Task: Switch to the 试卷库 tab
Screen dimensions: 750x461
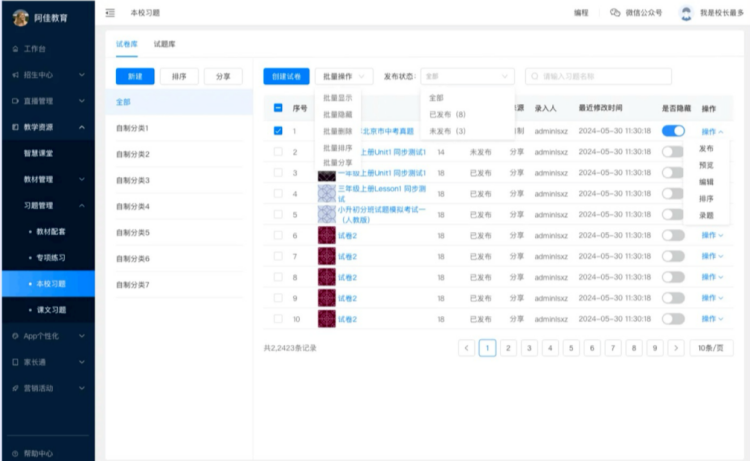Action: (127, 44)
